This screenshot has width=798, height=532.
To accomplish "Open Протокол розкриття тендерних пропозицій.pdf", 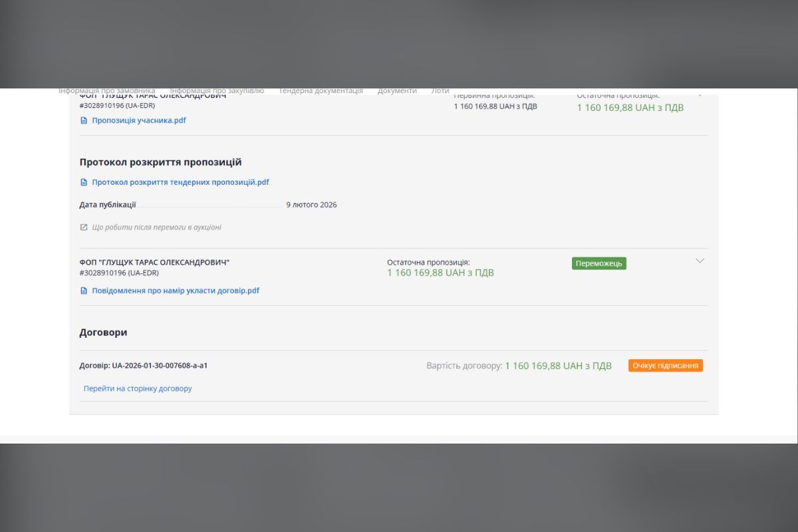I will tap(180, 182).
